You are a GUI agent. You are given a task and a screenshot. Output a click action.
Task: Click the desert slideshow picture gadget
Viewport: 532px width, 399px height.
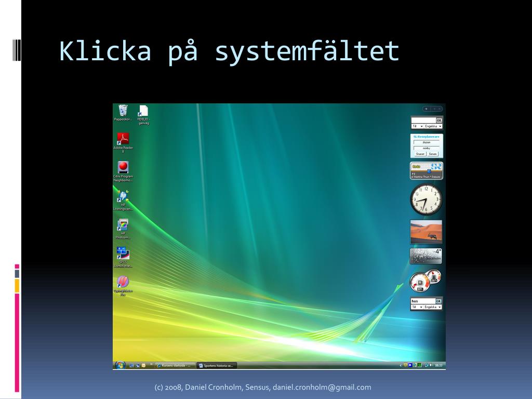pyautogui.click(x=426, y=232)
